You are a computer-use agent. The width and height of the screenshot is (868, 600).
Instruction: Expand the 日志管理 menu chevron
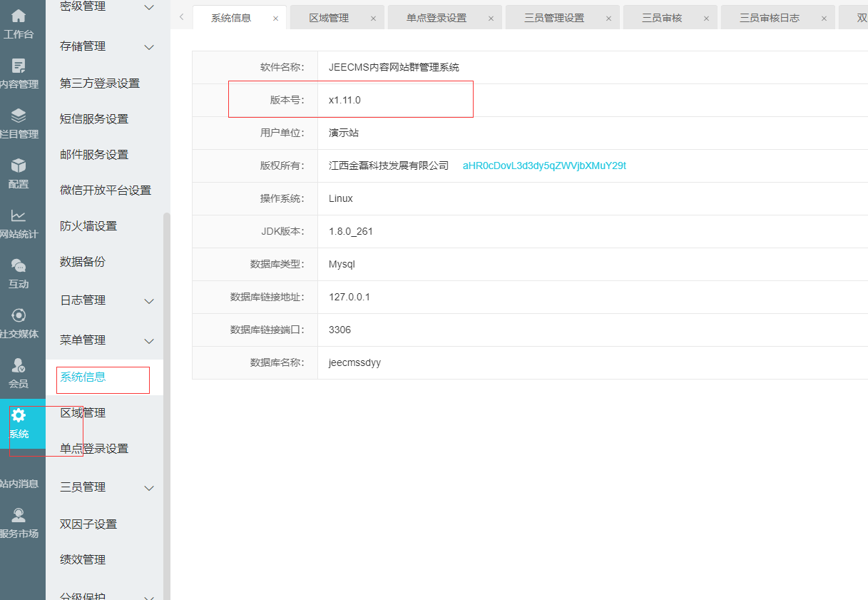tap(149, 301)
